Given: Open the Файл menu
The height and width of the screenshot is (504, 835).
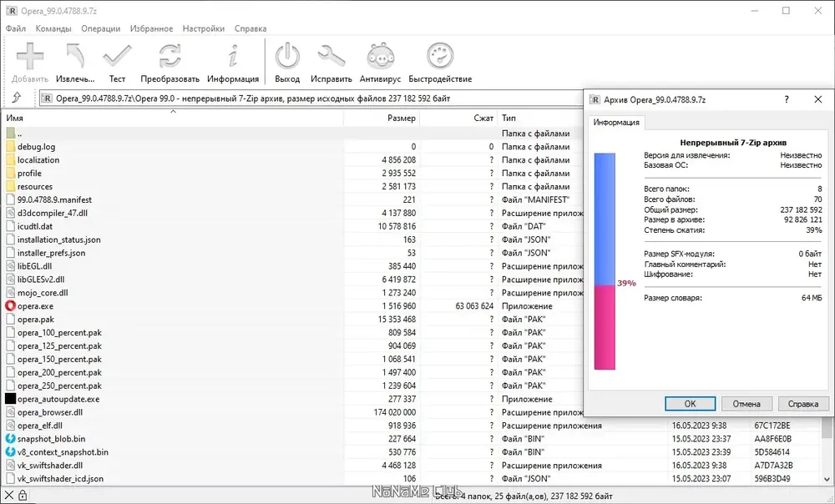Looking at the screenshot, I should [x=16, y=28].
